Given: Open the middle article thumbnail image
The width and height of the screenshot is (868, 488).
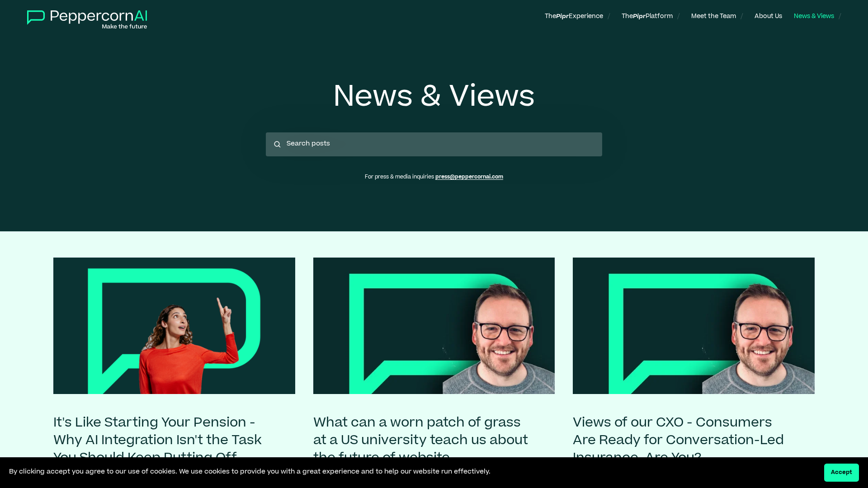Looking at the screenshot, I should [x=434, y=325].
